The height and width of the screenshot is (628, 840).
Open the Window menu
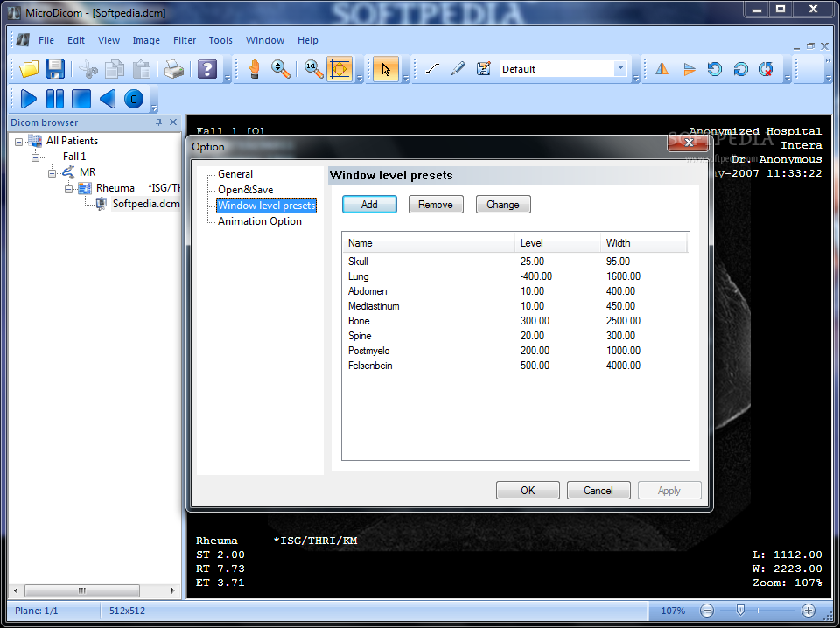[264, 40]
